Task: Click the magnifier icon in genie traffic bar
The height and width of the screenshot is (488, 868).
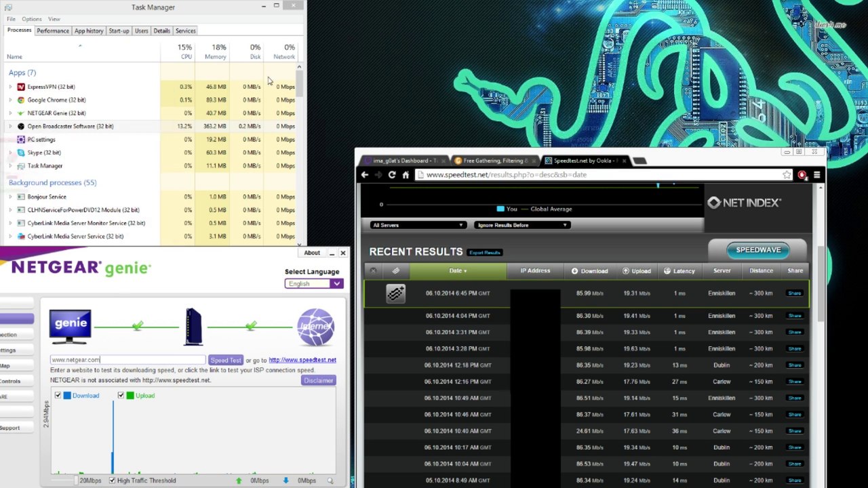Action: pyautogui.click(x=330, y=481)
